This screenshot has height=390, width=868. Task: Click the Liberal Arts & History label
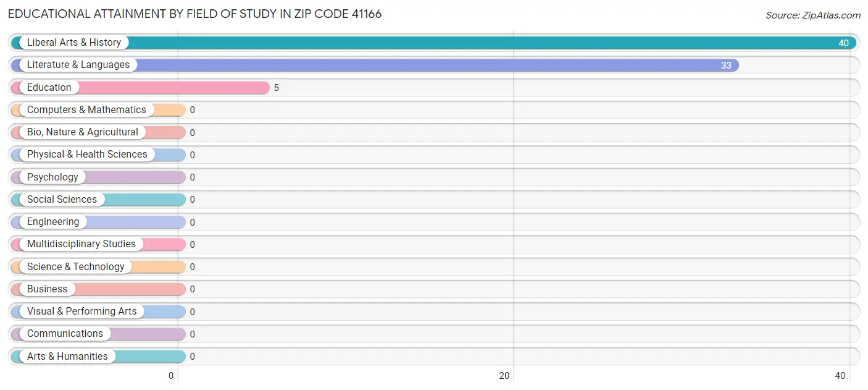tap(74, 43)
